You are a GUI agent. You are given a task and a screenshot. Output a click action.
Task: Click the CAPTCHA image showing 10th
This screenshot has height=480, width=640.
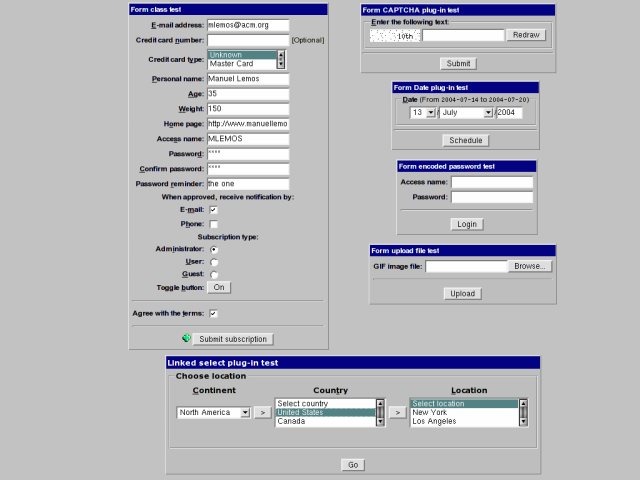(x=394, y=35)
